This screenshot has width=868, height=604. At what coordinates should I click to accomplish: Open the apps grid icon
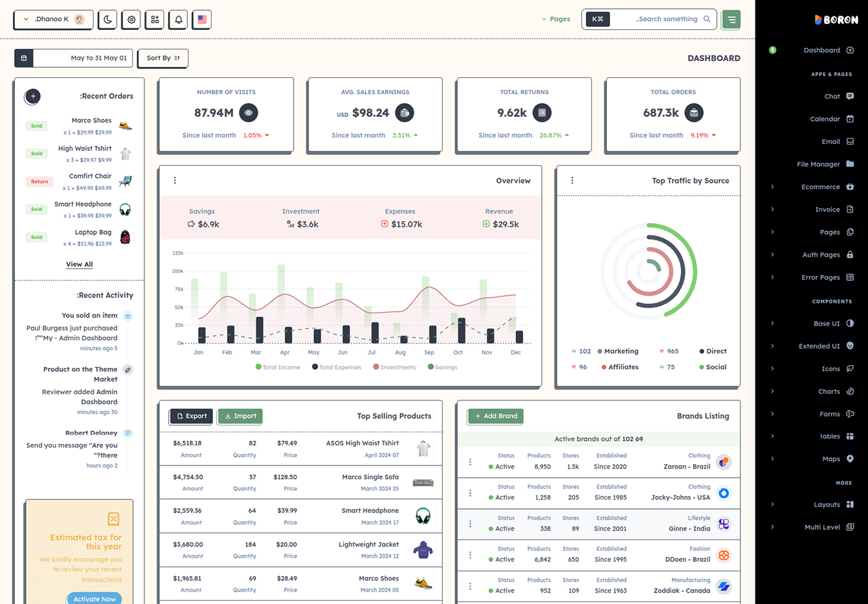(155, 20)
